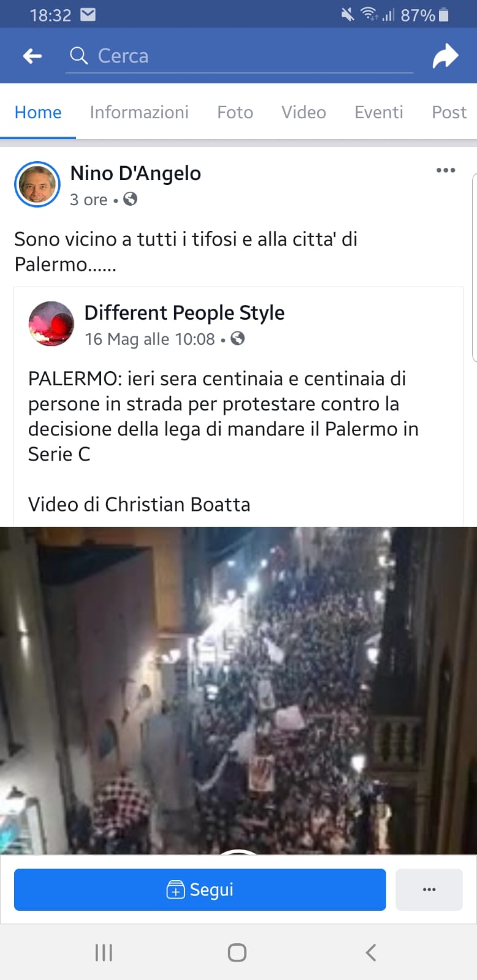
Task: Tap globe privacy icon beside 3 ore
Action: (130, 199)
